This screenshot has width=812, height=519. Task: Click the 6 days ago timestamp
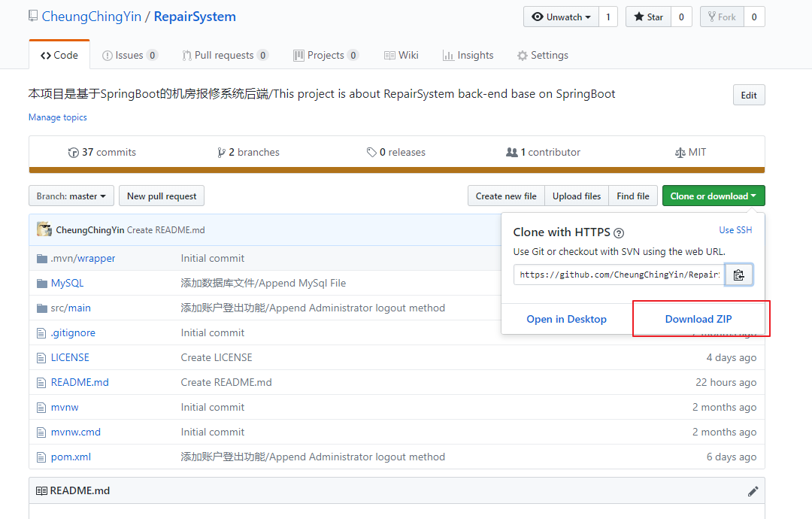coord(732,457)
